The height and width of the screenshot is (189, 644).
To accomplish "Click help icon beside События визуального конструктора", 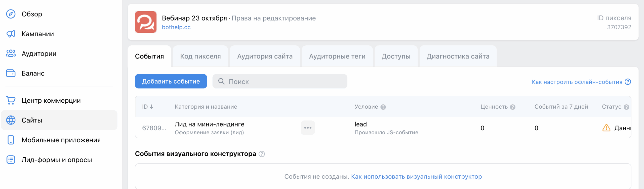I will click(262, 154).
